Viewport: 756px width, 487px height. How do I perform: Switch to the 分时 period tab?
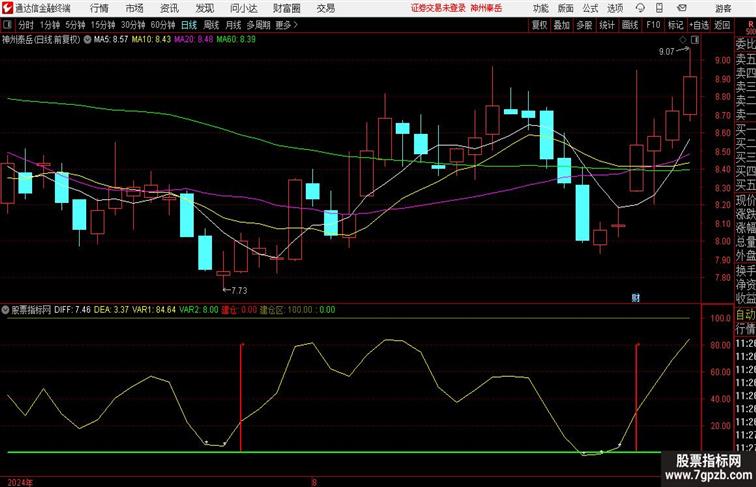[26, 25]
